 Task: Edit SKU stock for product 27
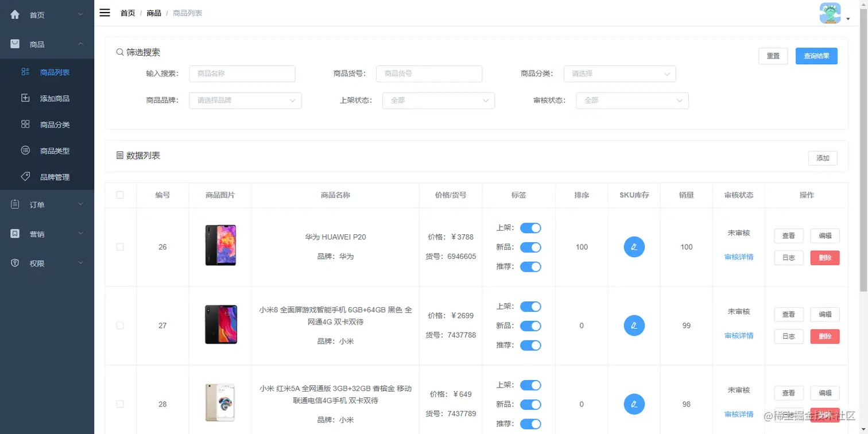634,325
